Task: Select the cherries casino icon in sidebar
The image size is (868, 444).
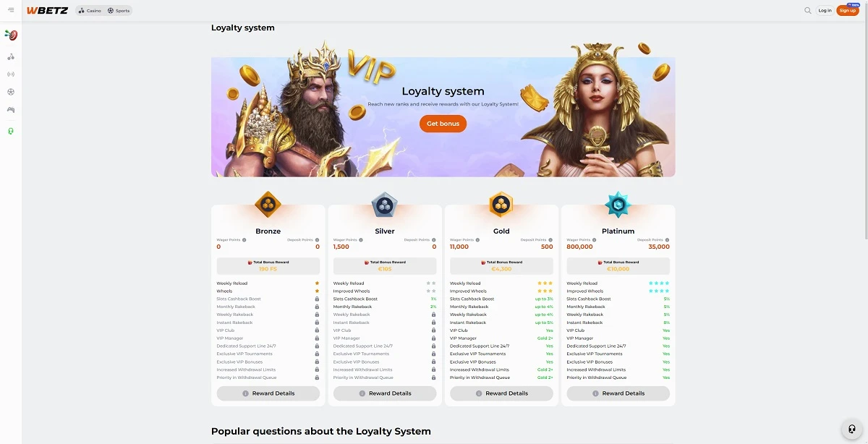Action: (11, 56)
